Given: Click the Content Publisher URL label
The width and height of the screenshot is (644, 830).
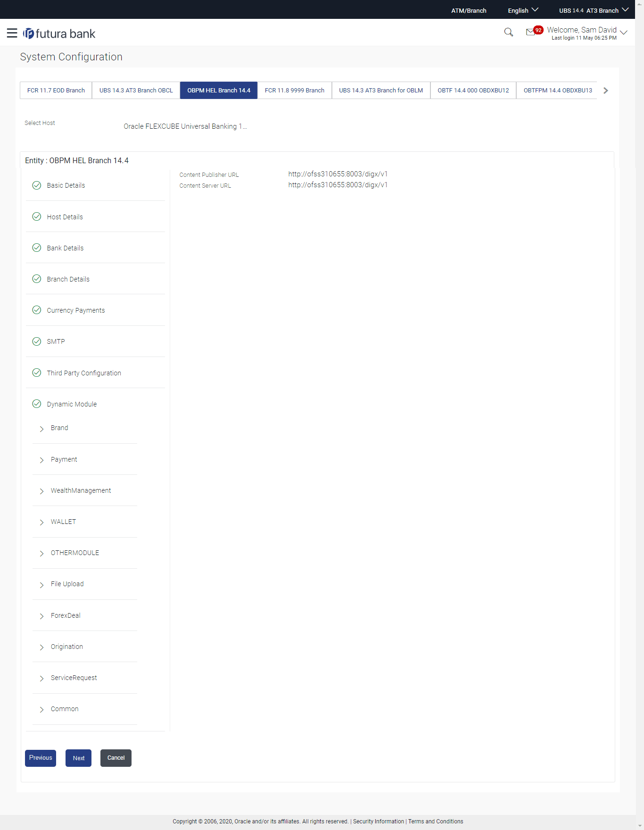Looking at the screenshot, I should pyautogui.click(x=209, y=174).
